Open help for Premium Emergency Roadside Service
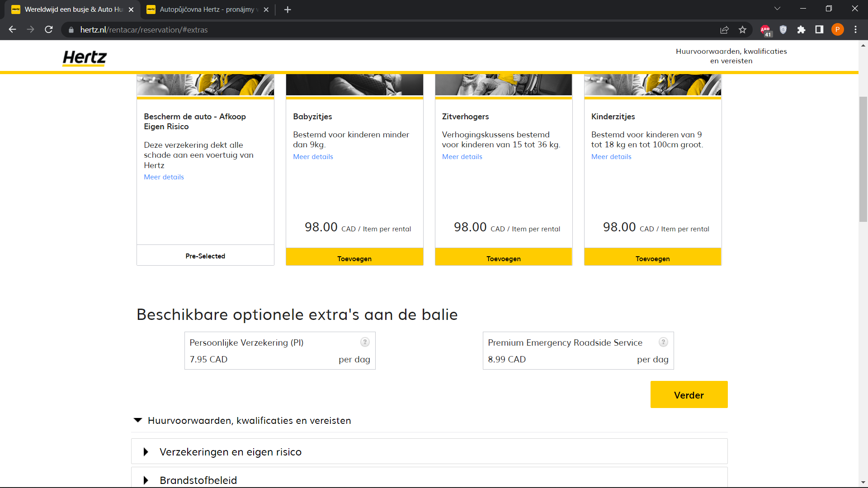The height and width of the screenshot is (488, 868). [x=663, y=342]
